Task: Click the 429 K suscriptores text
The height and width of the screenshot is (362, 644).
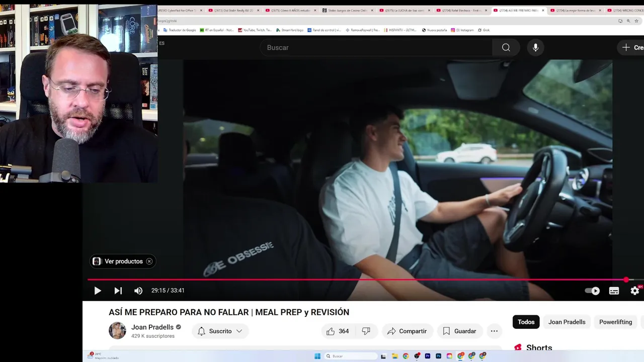Action: (153, 336)
